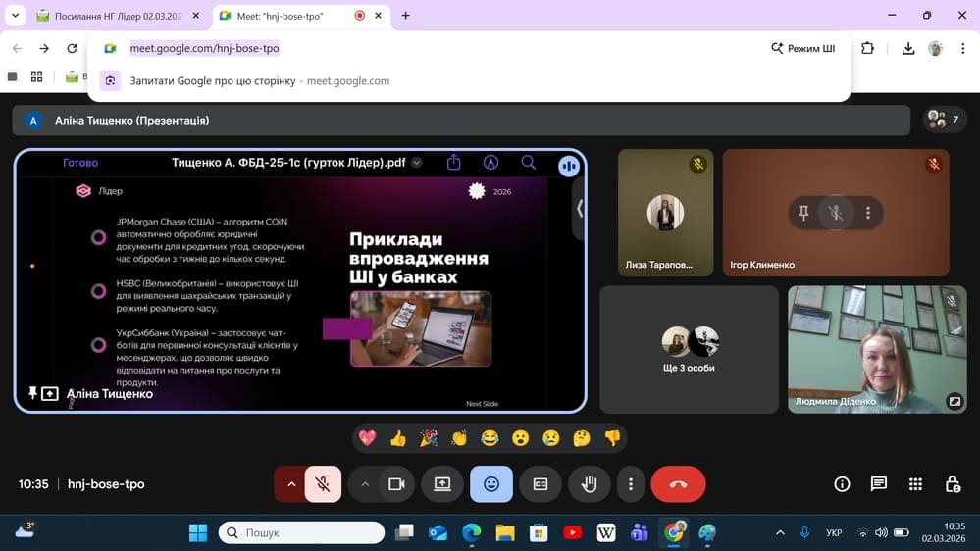Click the raise hand icon
This screenshot has height=551, width=980.
[x=589, y=484]
